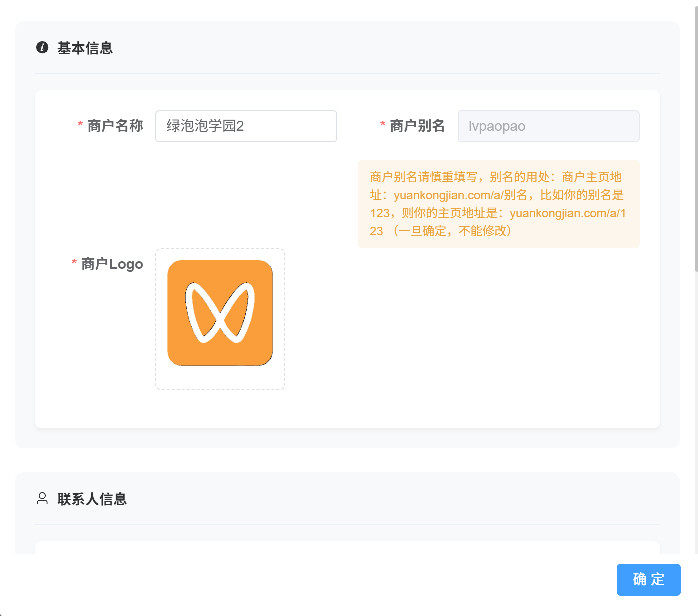Click the 商户名称 field label
The height and width of the screenshot is (616, 698).
coord(116,126)
